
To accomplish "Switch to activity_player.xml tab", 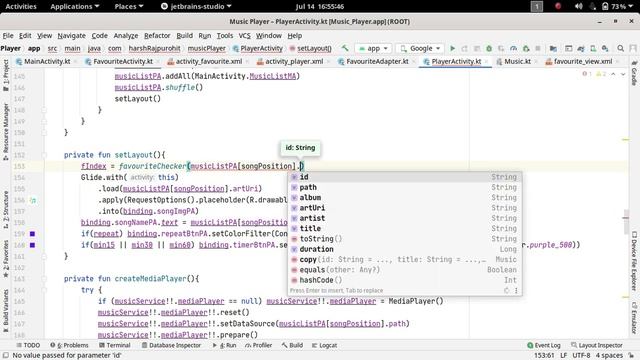I will [x=294, y=61].
